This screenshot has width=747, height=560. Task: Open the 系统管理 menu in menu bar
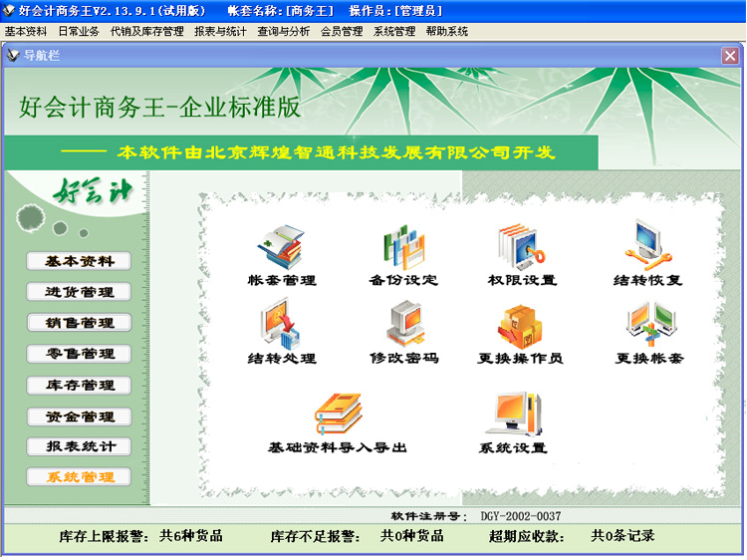394,32
